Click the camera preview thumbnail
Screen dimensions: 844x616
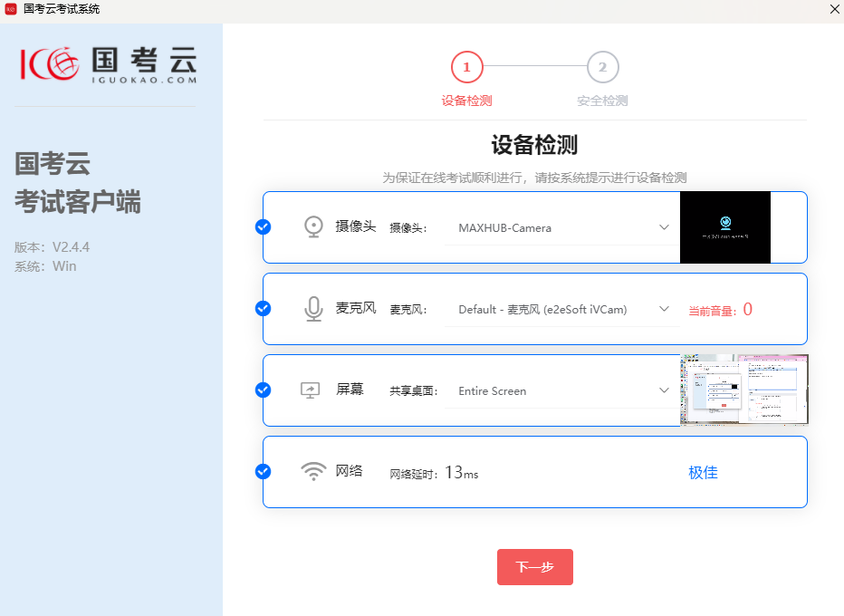click(x=724, y=227)
